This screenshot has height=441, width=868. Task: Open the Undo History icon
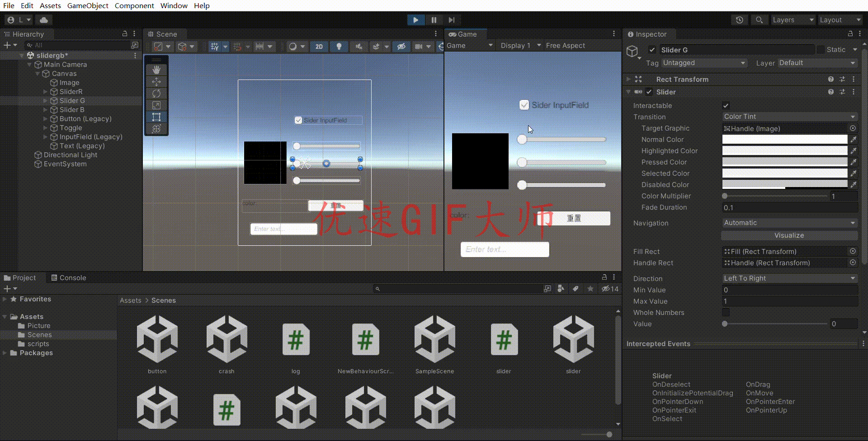pyautogui.click(x=740, y=20)
